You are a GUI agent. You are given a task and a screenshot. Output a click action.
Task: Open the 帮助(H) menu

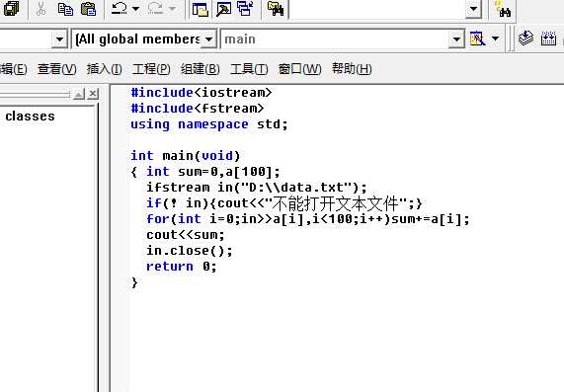[352, 69]
